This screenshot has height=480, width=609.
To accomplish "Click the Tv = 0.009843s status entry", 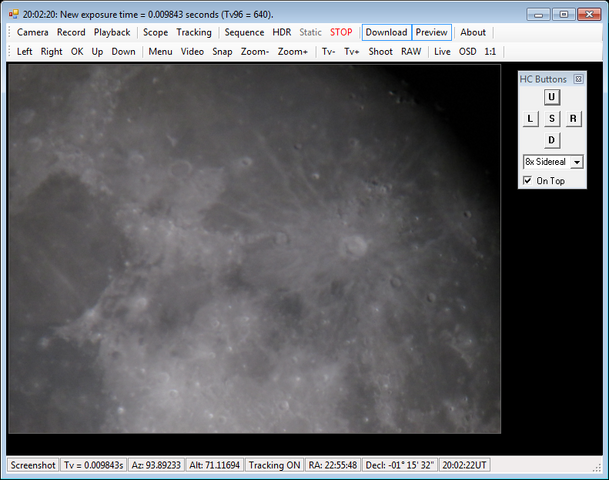I will coord(94,465).
